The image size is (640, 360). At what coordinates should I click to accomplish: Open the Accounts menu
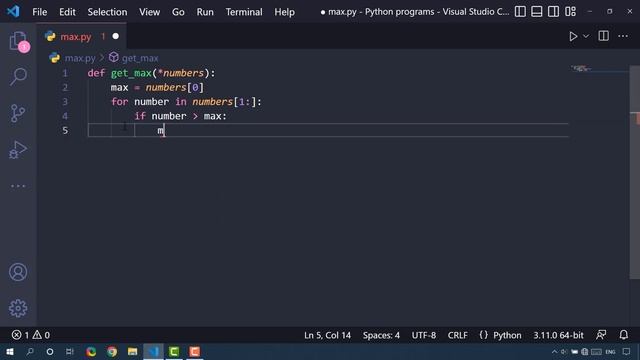(x=18, y=272)
